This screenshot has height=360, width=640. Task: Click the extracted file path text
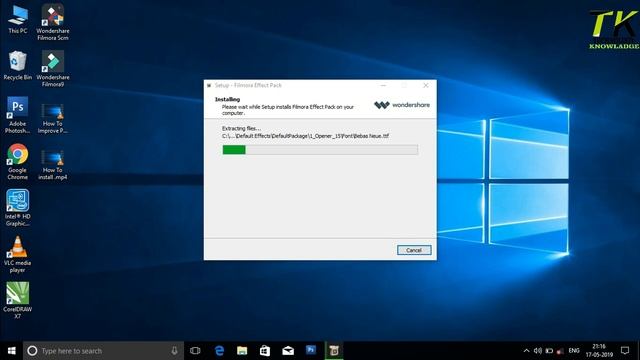click(x=305, y=136)
